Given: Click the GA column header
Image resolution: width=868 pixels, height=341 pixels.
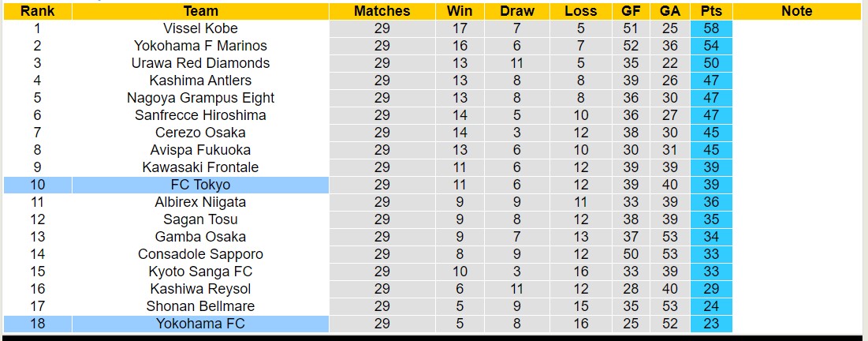Looking at the screenshot, I should [670, 11].
